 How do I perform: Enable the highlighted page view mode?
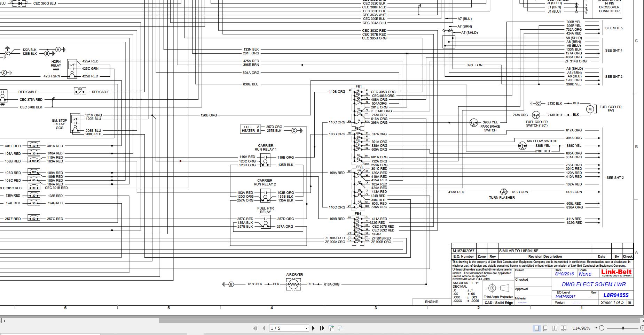[x=536, y=328]
